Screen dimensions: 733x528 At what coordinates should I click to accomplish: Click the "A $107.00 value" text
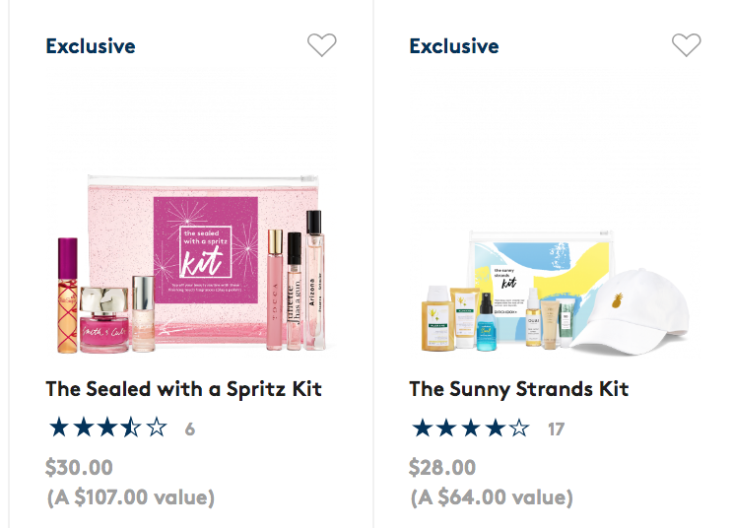pyautogui.click(x=130, y=497)
